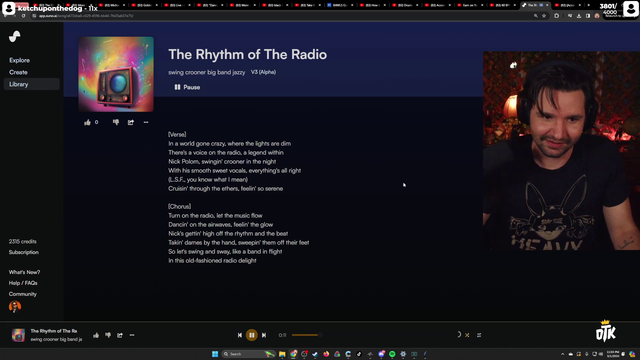Show hidden system tray icons

562,354
